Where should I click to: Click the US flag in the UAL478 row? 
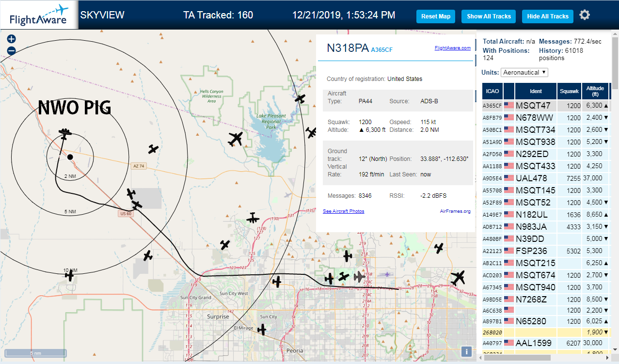click(x=509, y=178)
